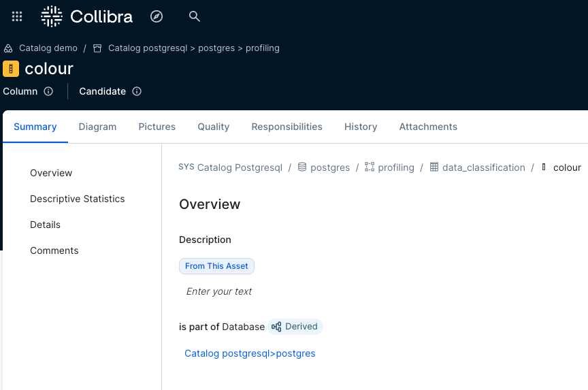
Task: Click the yellow column asset icon
Action: (11, 69)
